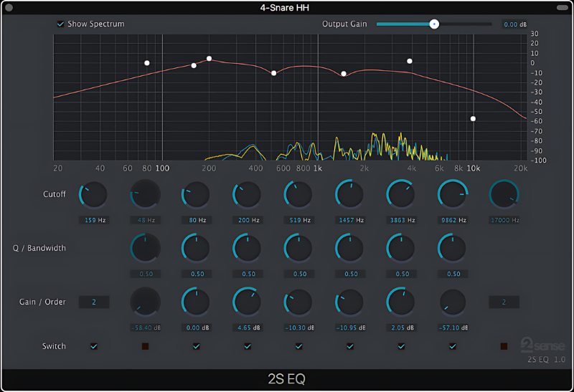The height and width of the screenshot is (392, 574).
Task: Click the Output Gain slider handle
Action: pyautogui.click(x=434, y=24)
